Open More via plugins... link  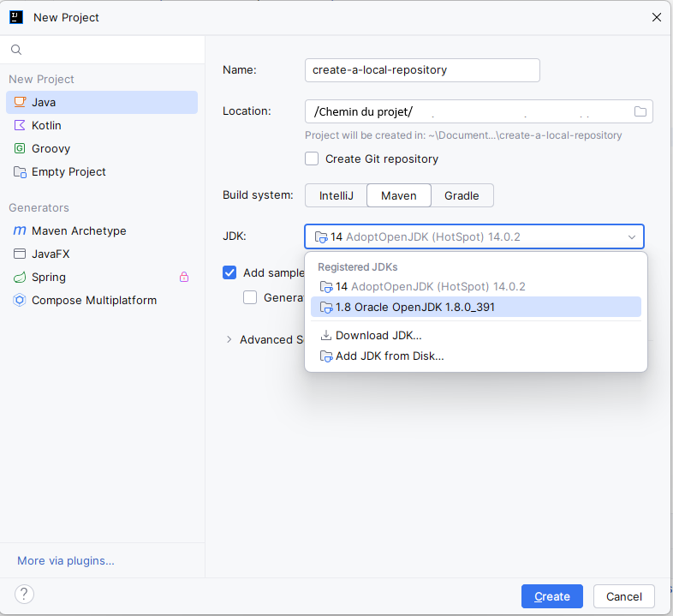pyautogui.click(x=66, y=560)
